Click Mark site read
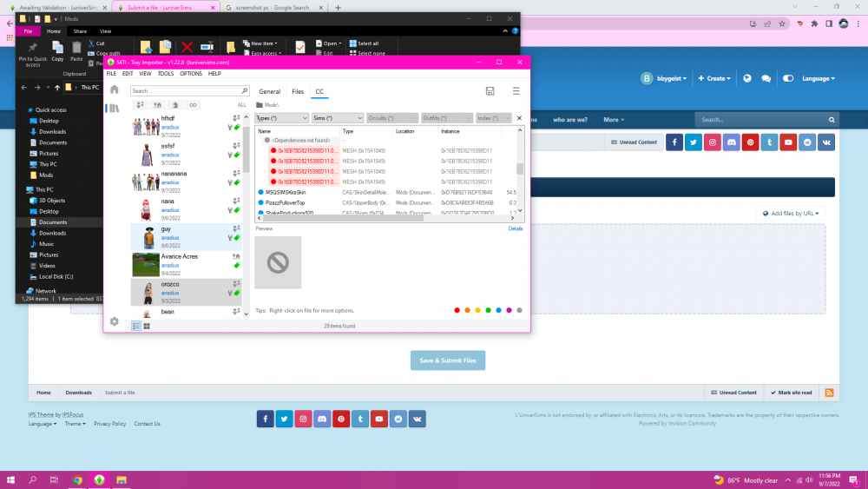This screenshot has height=489, width=868. pyautogui.click(x=792, y=393)
